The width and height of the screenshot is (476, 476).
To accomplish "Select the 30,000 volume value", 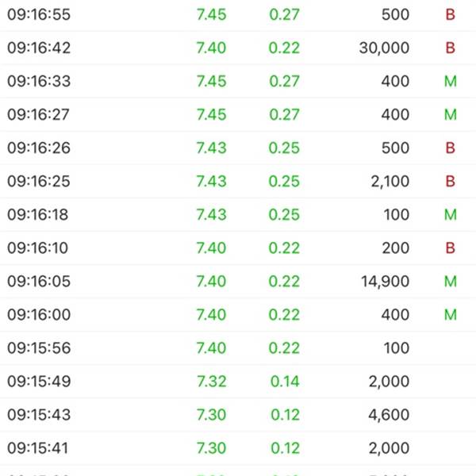I will click(x=384, y=48).
